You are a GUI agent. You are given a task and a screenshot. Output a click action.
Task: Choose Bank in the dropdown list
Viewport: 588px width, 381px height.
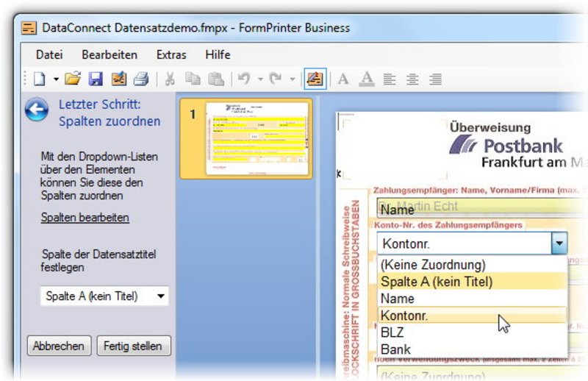(x=472, y=349)
